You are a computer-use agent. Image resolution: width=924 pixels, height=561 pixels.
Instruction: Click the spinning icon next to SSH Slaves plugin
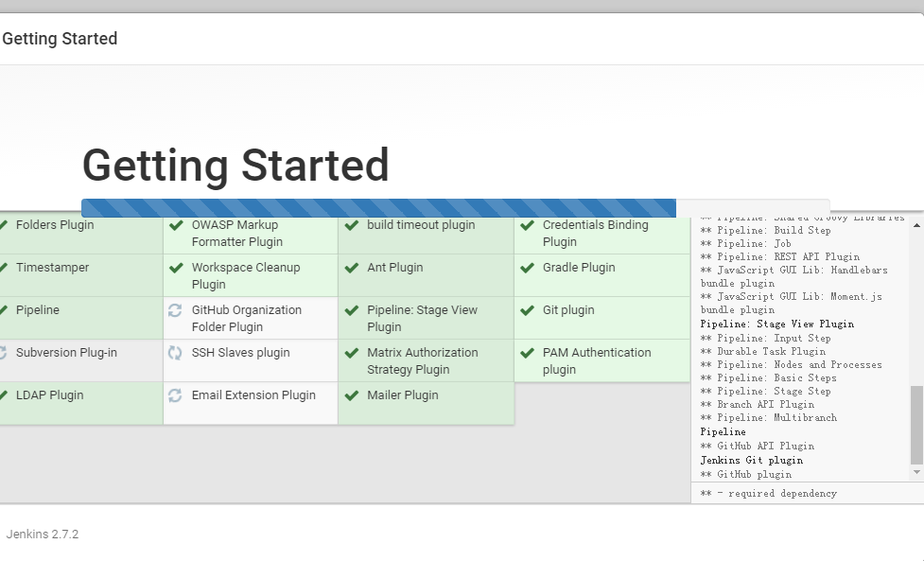click(175, 352)
